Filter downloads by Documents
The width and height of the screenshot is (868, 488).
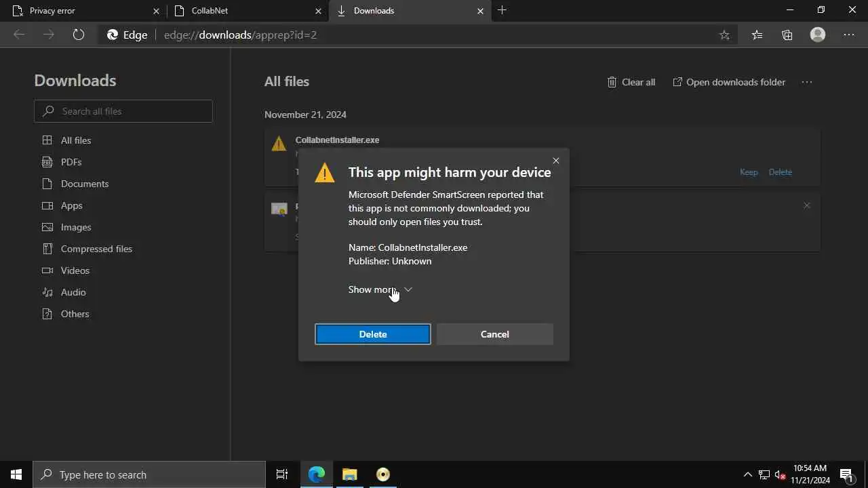click(x=85, y=184)
